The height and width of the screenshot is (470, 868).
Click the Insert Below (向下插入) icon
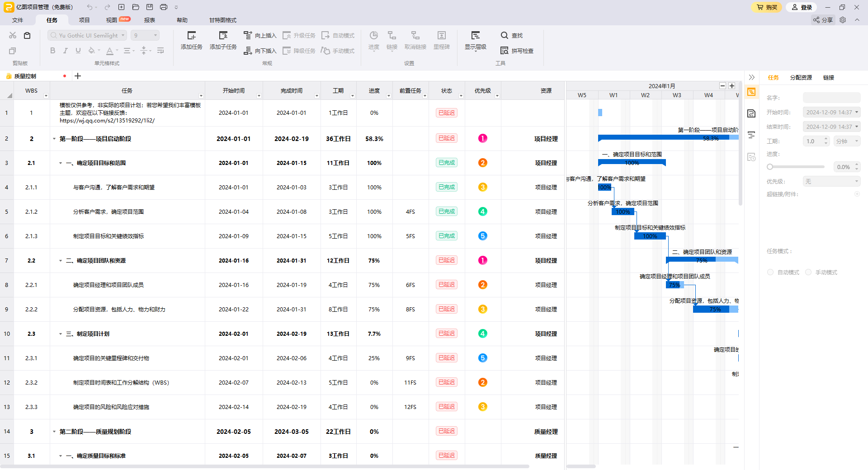pyautogui.click(x=248, y=51)
